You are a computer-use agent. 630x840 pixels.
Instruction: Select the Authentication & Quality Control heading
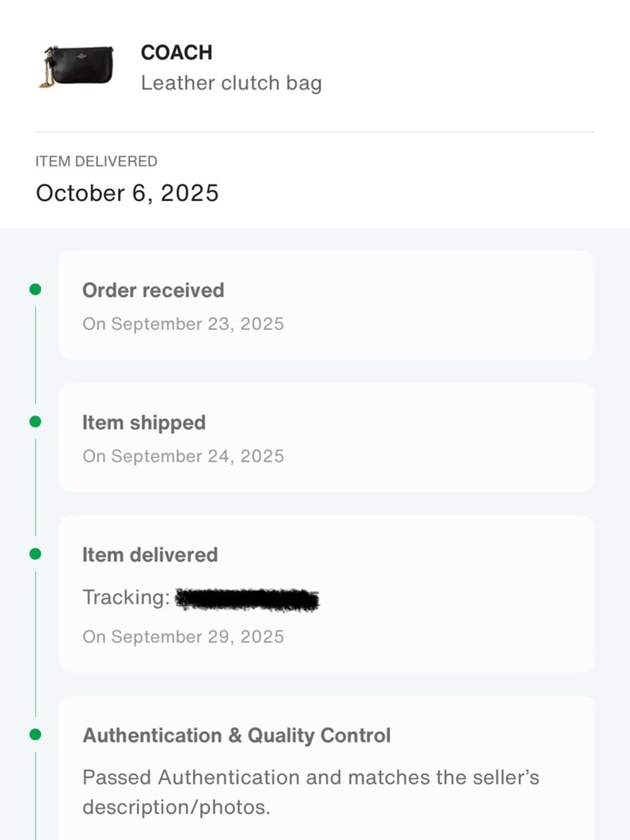point(236,735)
